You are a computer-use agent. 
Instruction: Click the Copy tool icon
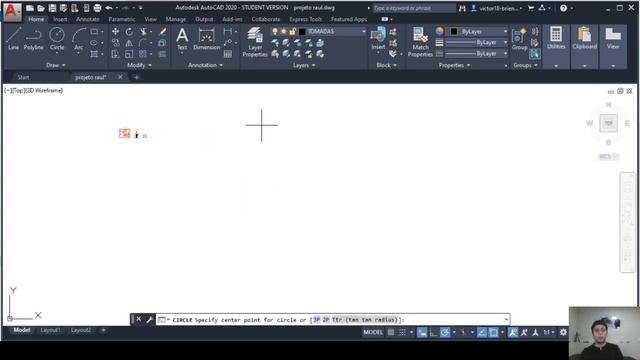[x=116, y=42]
